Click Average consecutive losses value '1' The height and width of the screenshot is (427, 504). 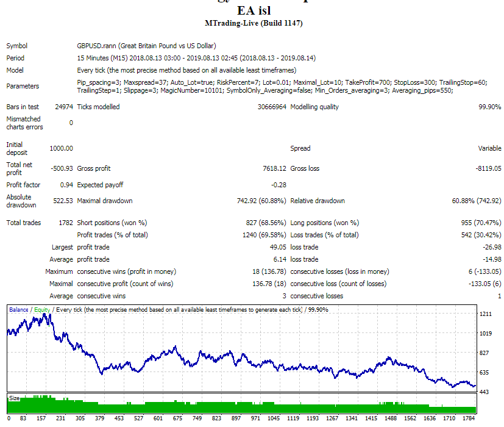click(500, 296)
